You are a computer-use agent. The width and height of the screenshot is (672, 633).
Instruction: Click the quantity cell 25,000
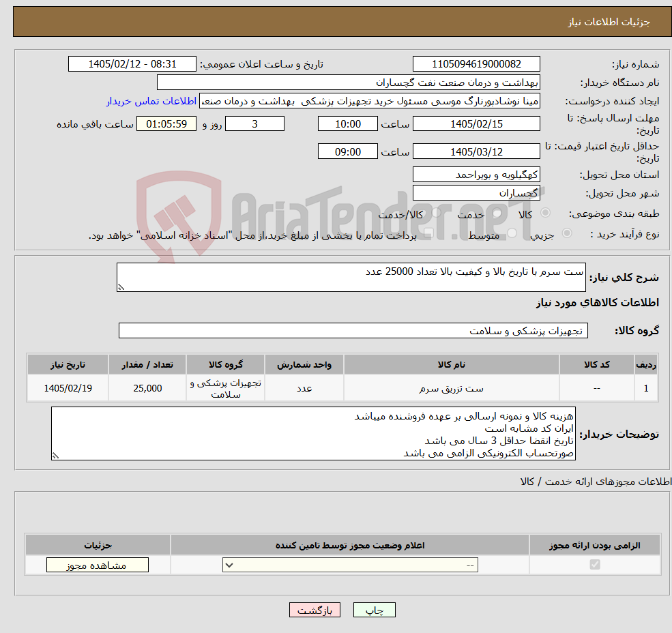pyautogui.click(x=147, y=388)
